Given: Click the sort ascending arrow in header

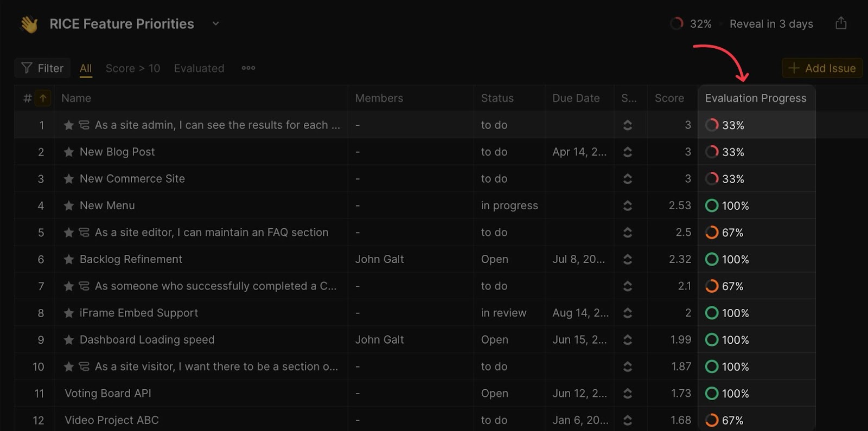Looking at the screenshot, I should pyautogui.click(x=43, y=98).
